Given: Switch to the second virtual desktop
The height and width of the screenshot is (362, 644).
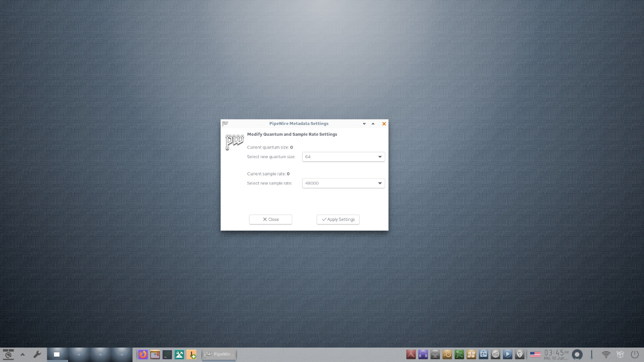Looking at the screenshot, I should pos(79,354).
